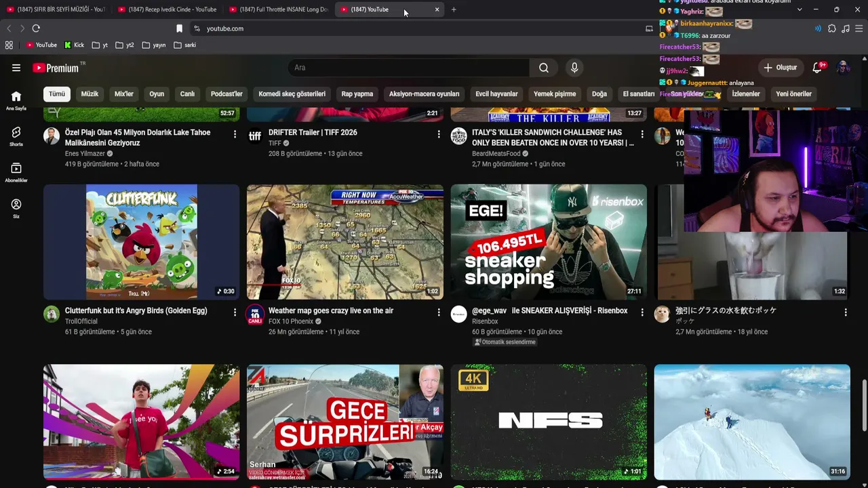Select the Mix'ler filter chip

pos(124,94)
